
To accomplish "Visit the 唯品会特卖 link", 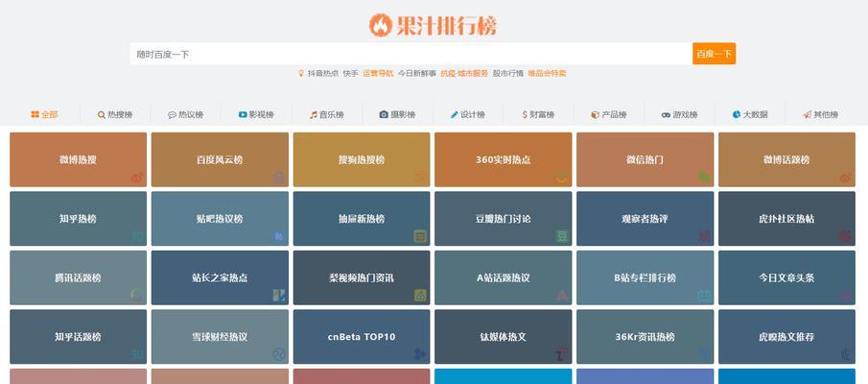I will (x=547, y=73).
